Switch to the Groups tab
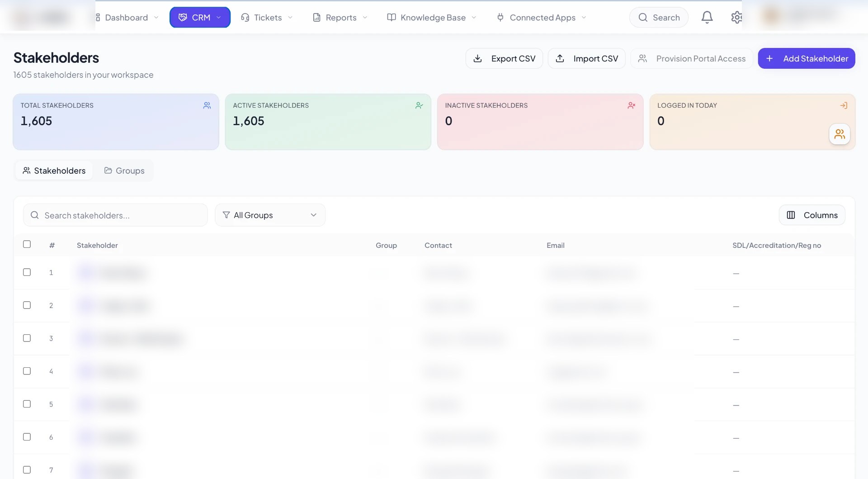The image size is (868, 479). [x=124, y=171]
